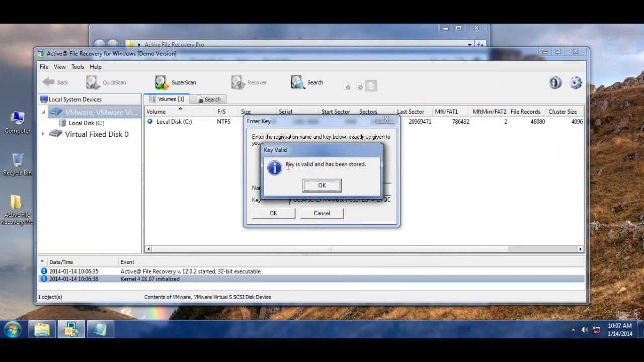
Task: Select Virtual Fixed Disk 0 tree item
Action: click(x=97, y=134)
